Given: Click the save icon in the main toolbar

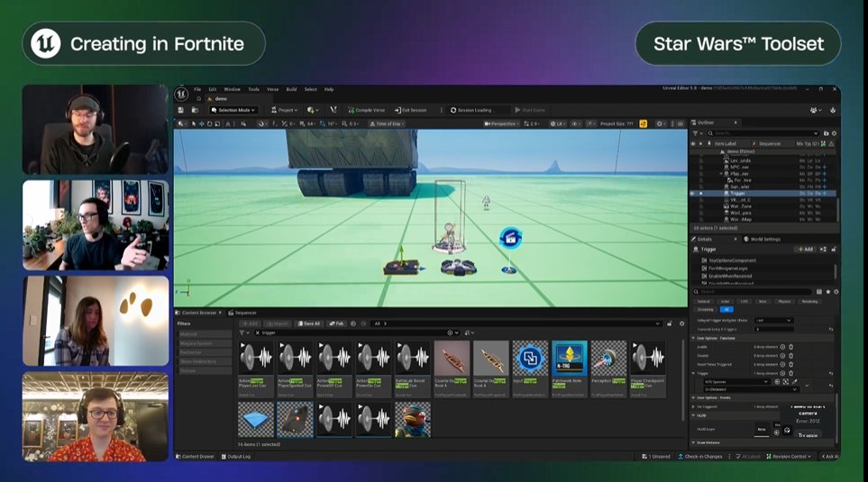Looking at the screenshot, I should coord(180,110).
